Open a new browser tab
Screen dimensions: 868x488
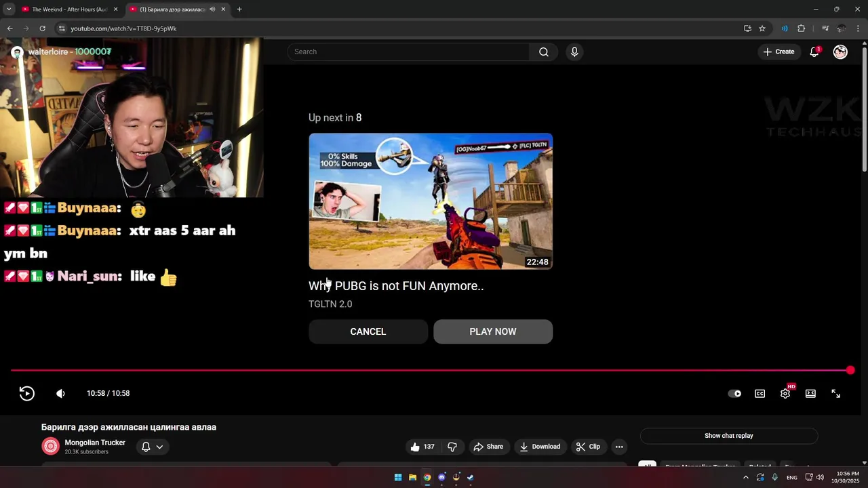(x=239, y=9)
